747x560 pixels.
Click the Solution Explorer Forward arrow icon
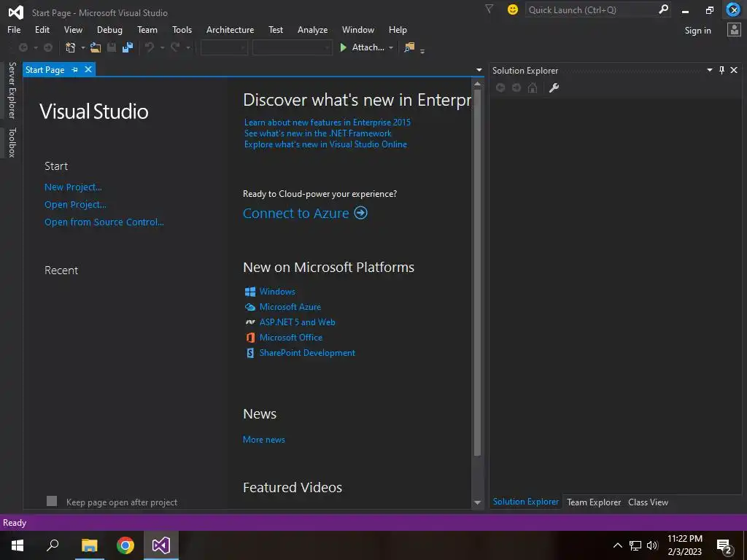coord(516,87)
